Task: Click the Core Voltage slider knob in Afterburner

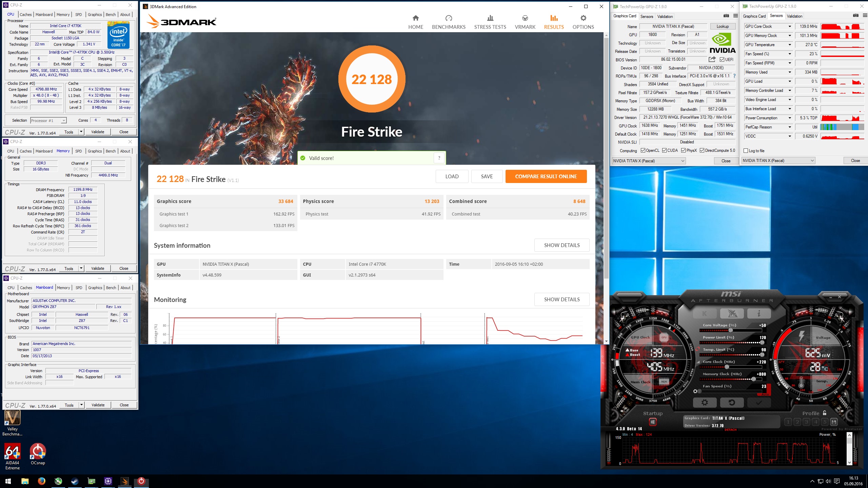Action: (x=731, y=330)
